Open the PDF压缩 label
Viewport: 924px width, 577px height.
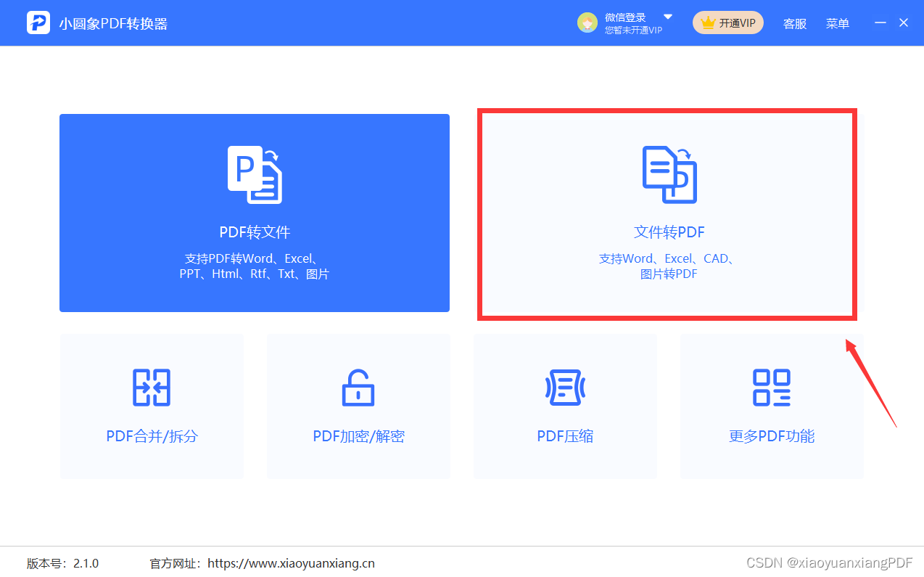565,436
